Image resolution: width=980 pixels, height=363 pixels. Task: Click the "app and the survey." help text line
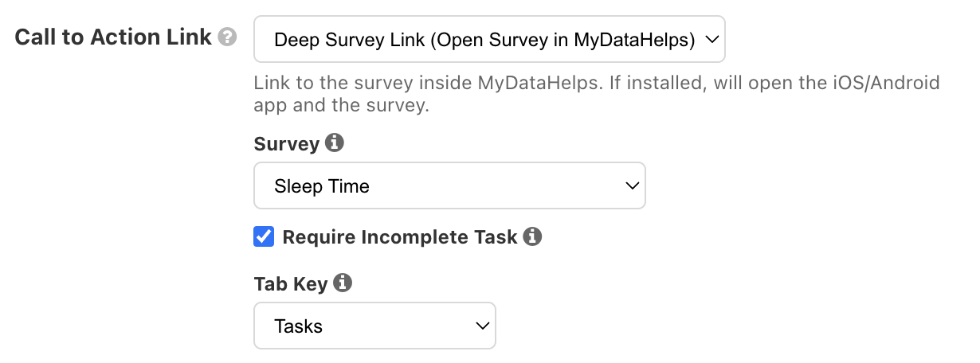(x=341, y=105)
